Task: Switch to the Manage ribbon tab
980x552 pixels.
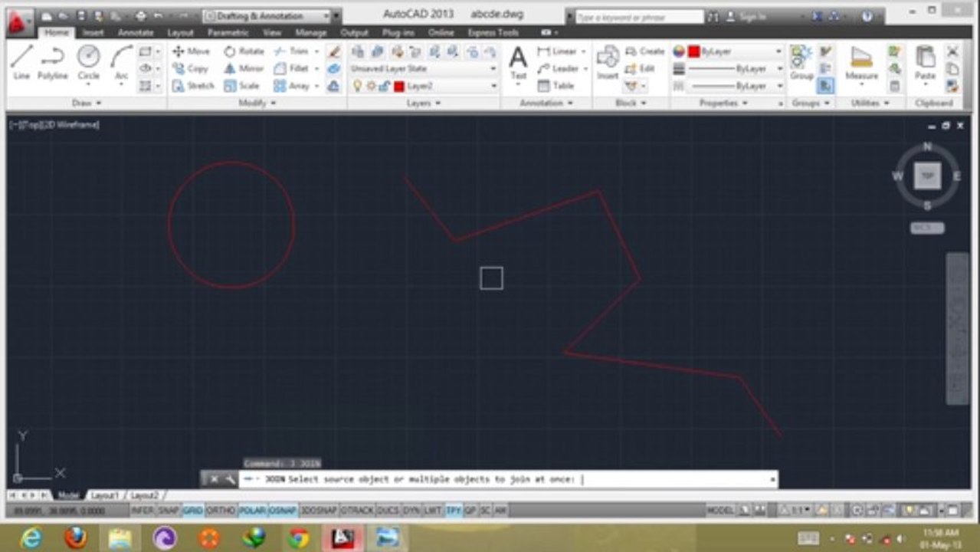Action: pos(310,33)
